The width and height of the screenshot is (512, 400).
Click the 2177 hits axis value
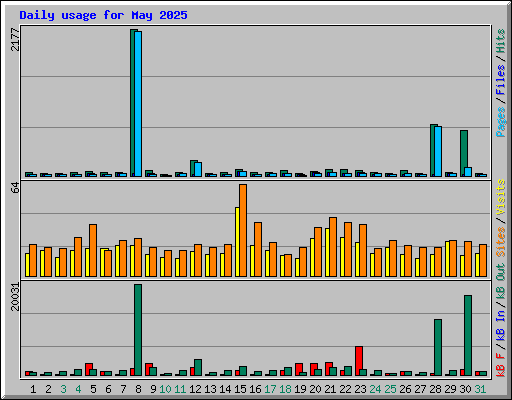pos(15,39)
